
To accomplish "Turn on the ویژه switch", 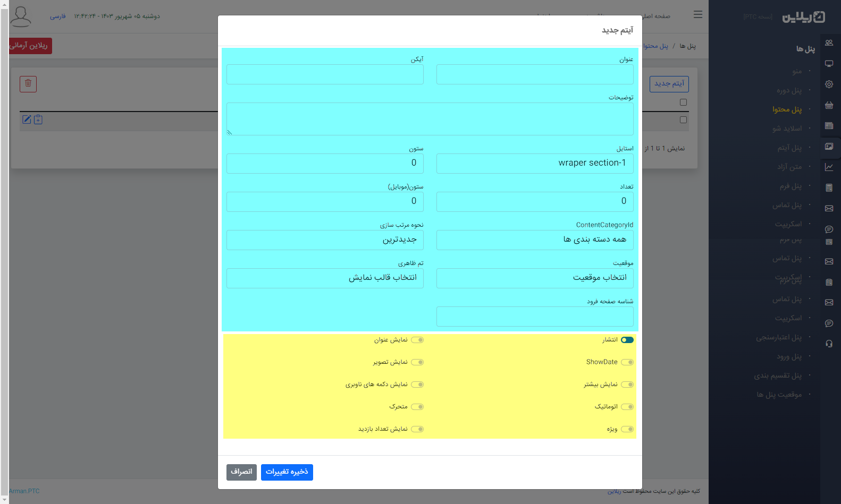I will pos(627,429).
